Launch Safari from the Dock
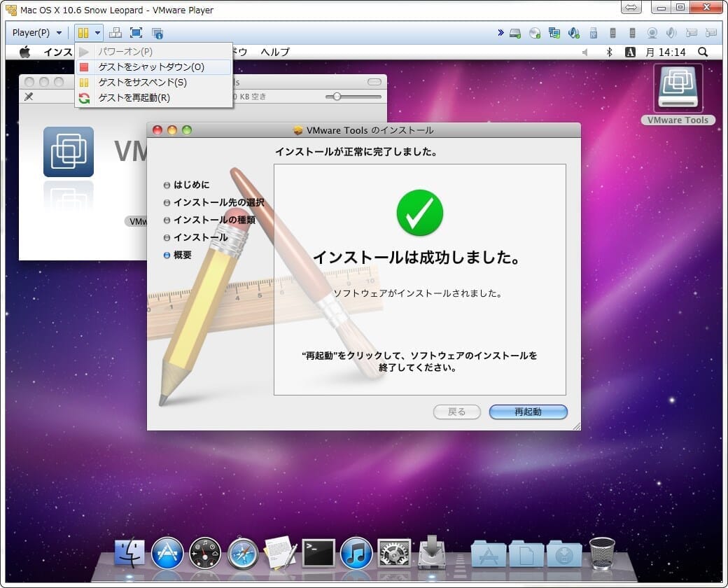The height and width of the screenshot is (588, 728). pyautogui.click(x=243, y=553)
